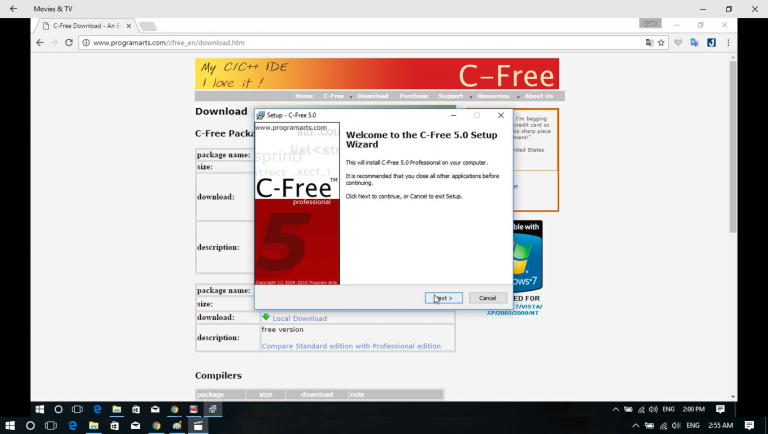768x434 pixels.
Task: Click the Windows 7 compatible badge
Action: pyautogui.click(x=528, y=256)
